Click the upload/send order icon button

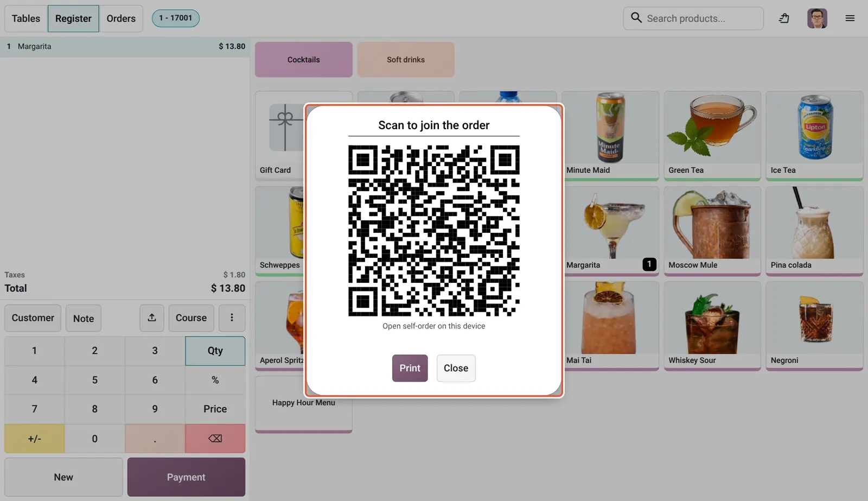pos(152,318)
